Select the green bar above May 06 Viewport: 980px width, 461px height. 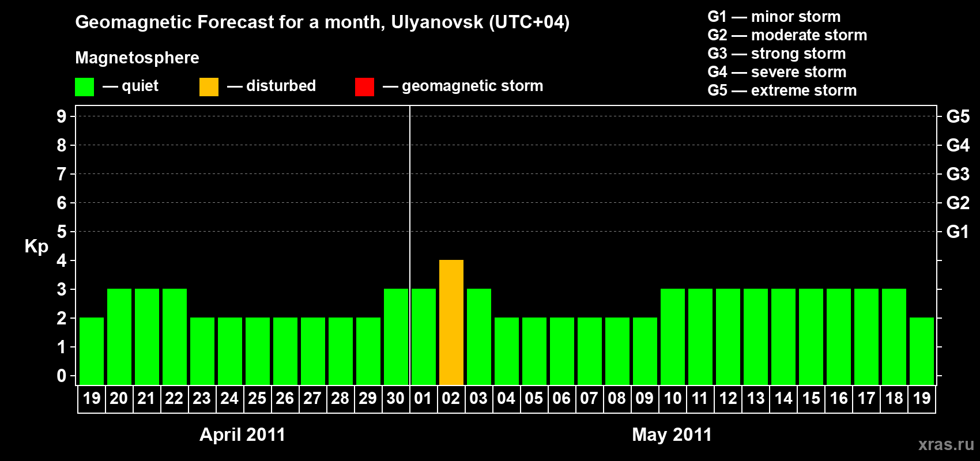pos(562,351)
